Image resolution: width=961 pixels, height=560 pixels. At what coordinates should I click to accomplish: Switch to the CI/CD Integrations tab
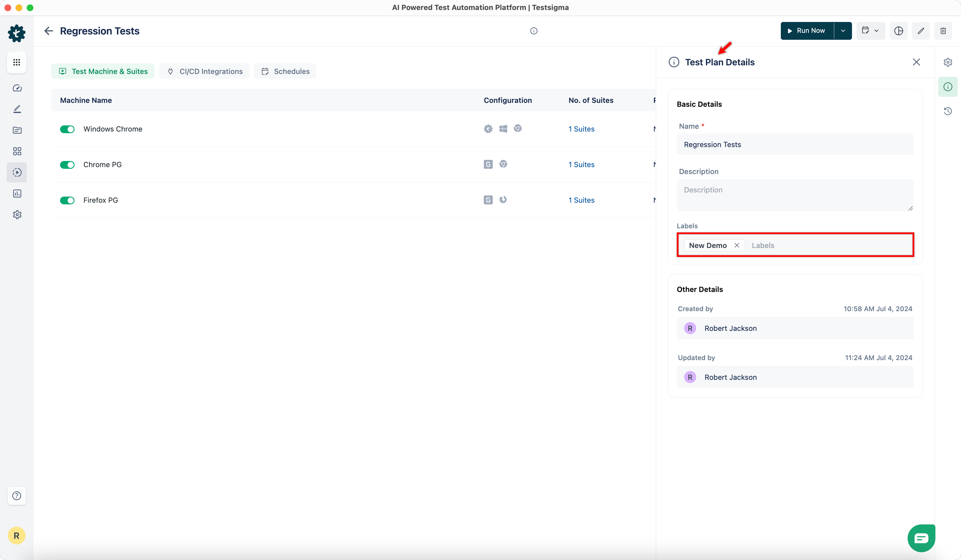click(x=204, y=71)
